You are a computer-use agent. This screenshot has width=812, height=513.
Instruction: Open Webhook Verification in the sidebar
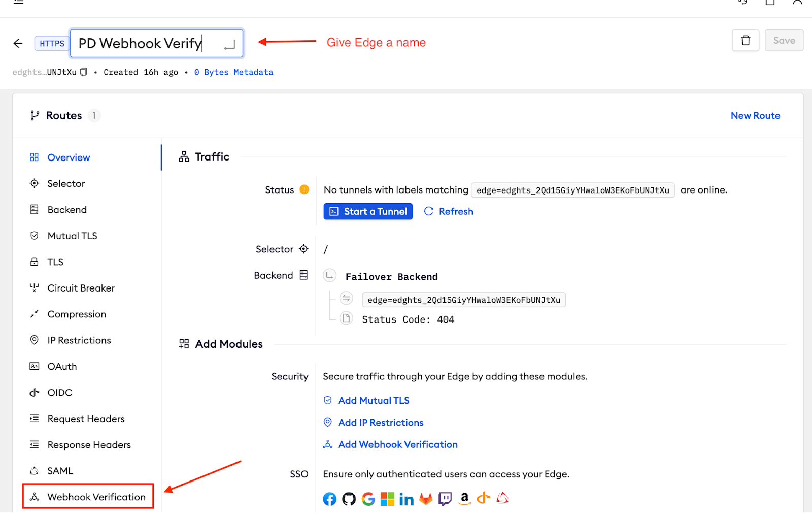[x=96, y=497]
